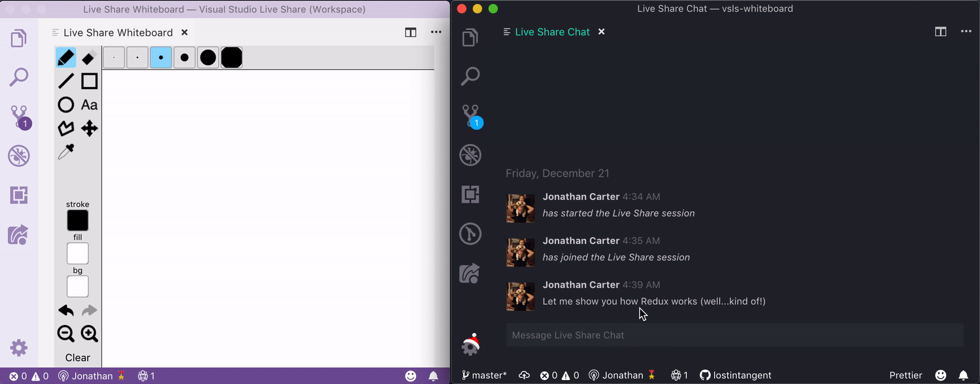The width and height of the screenshot is (980, 384).
Task: Choose the smallest brush size
Action: (114, 58)
